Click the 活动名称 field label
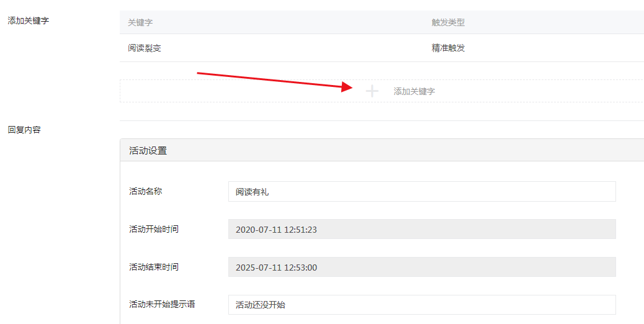The height and width of the screenshot is (324, 644). (x=145, y=191)
